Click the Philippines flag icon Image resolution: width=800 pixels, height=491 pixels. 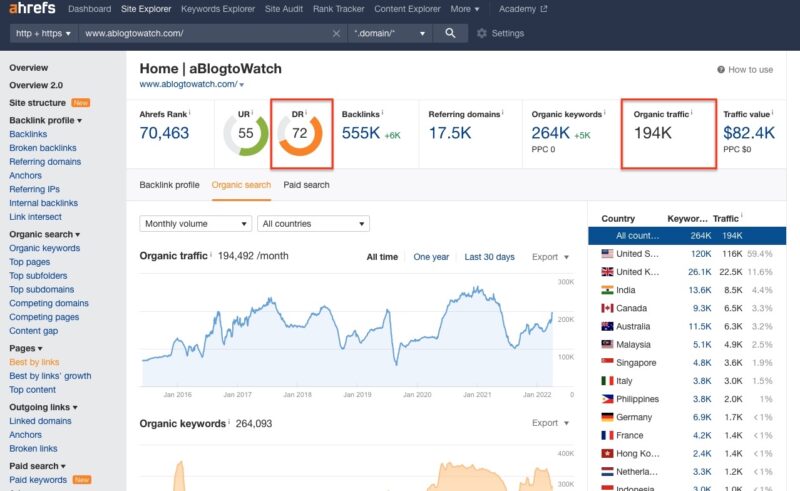pos(607,399)
